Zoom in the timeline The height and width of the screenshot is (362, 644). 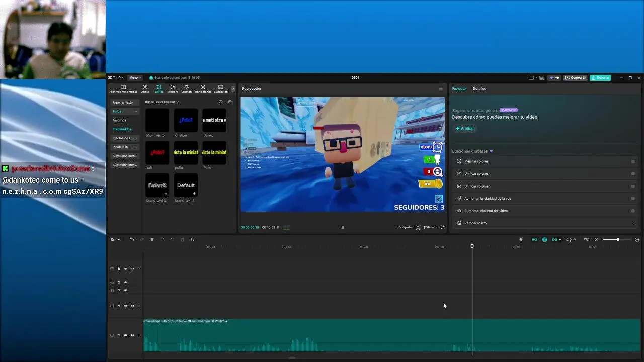[x=637, y=240]
